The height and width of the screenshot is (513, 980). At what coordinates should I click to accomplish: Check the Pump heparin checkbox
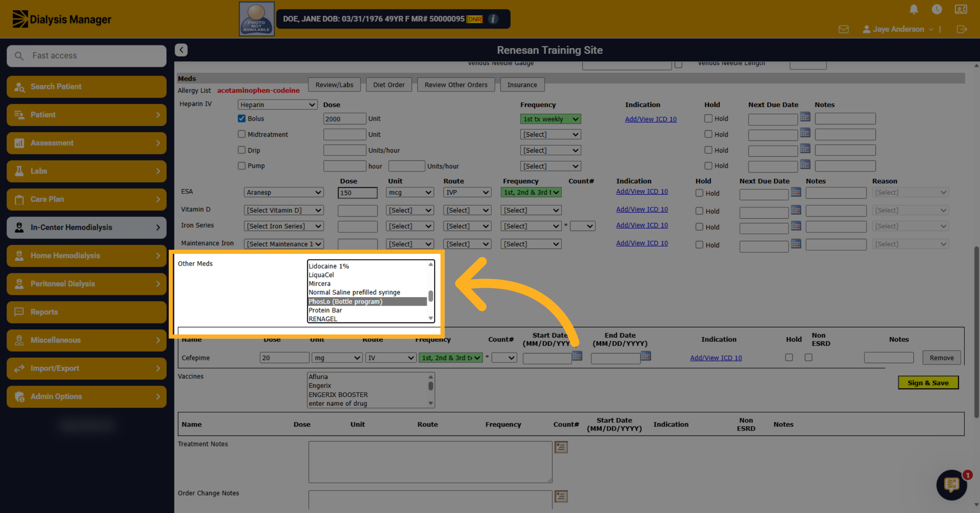point(242,165)
